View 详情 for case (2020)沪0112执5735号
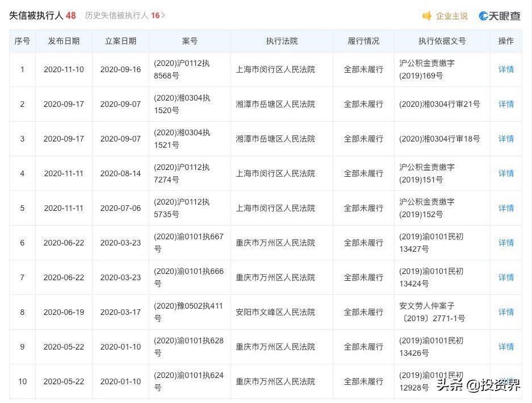Screen dimensions: 532x403 tap(505, 208)
